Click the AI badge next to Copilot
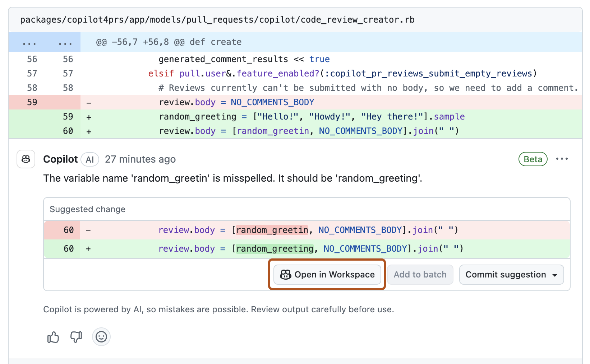Image resolution: width=590 pixels, height=364 pixels. click(x=90, y=159)
